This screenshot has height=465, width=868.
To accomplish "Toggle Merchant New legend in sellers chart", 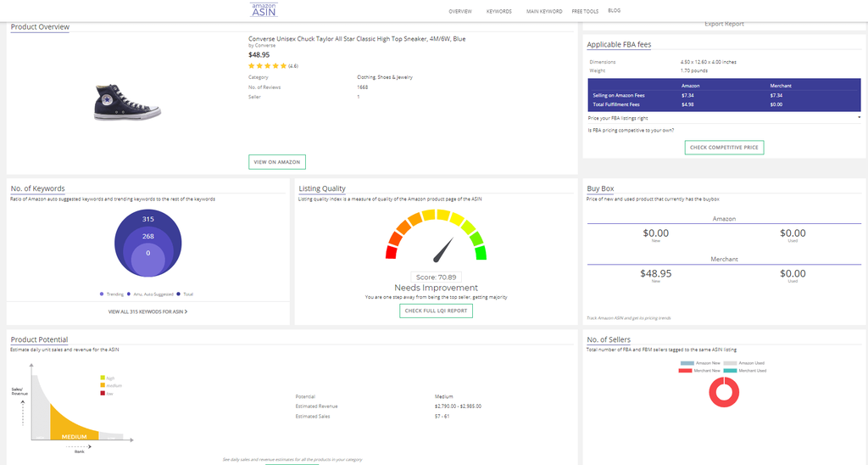I will [x=687, y=371].
